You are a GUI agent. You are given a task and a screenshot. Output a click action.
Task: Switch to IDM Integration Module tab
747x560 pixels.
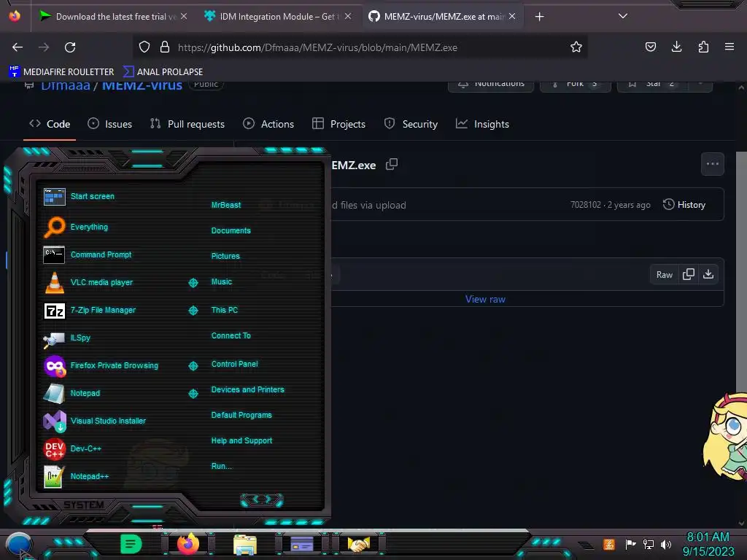(277, 16)
